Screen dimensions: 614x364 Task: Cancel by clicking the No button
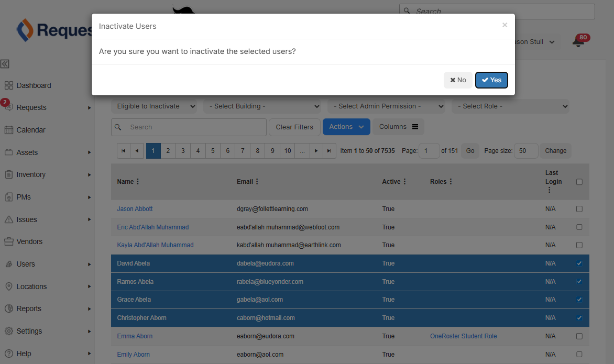(458, 80)
